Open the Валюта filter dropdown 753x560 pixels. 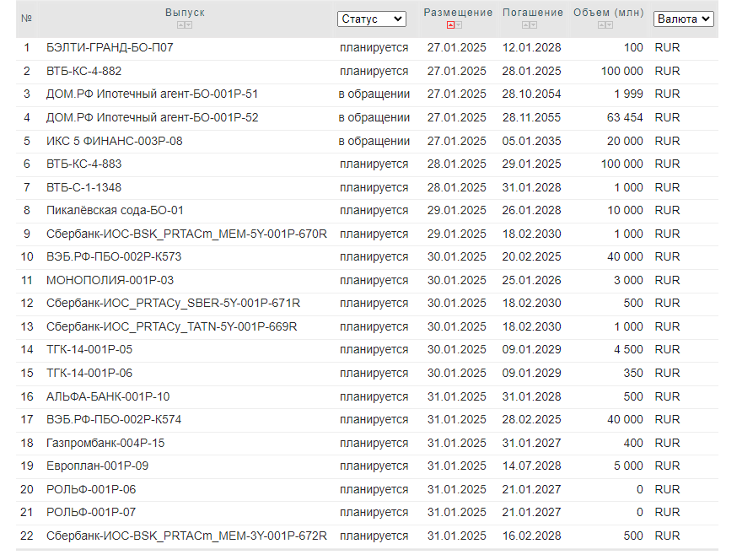(x=683, y=19)
